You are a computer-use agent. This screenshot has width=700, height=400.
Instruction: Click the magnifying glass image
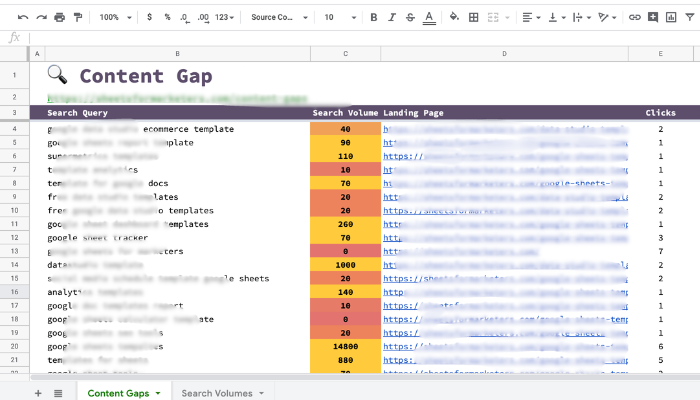57,75
